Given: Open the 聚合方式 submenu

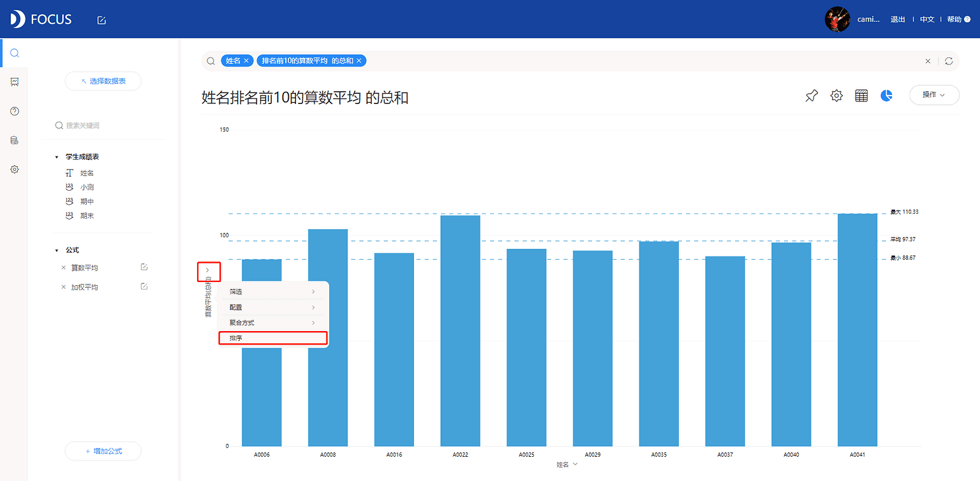Looking at the screenshot, I should 272,323.
